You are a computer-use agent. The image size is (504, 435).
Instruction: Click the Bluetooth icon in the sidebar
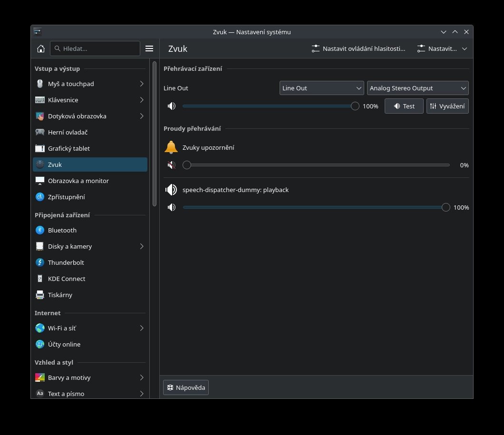tap(40, 230)
